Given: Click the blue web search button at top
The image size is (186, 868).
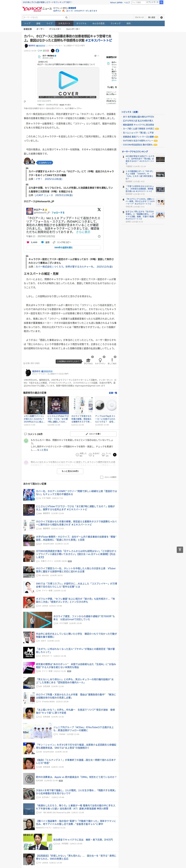Looking at the screenshot, I should click(x=161, y=2).
